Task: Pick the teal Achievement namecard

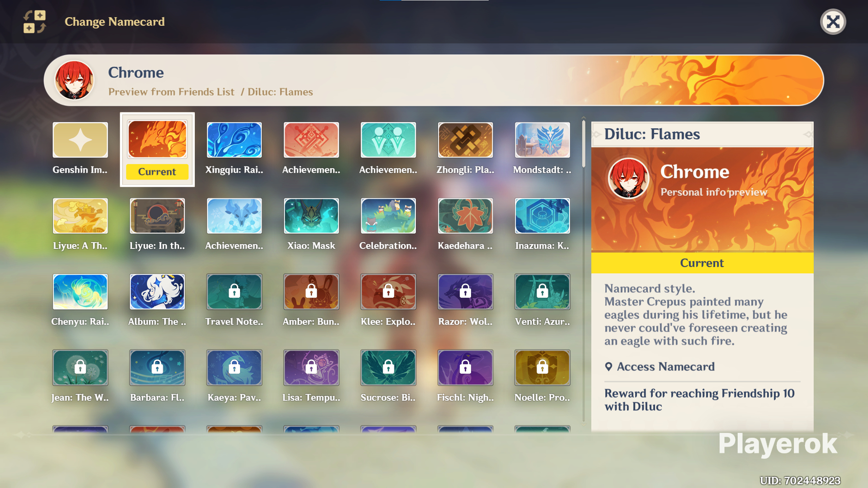Action: (388, 140)
